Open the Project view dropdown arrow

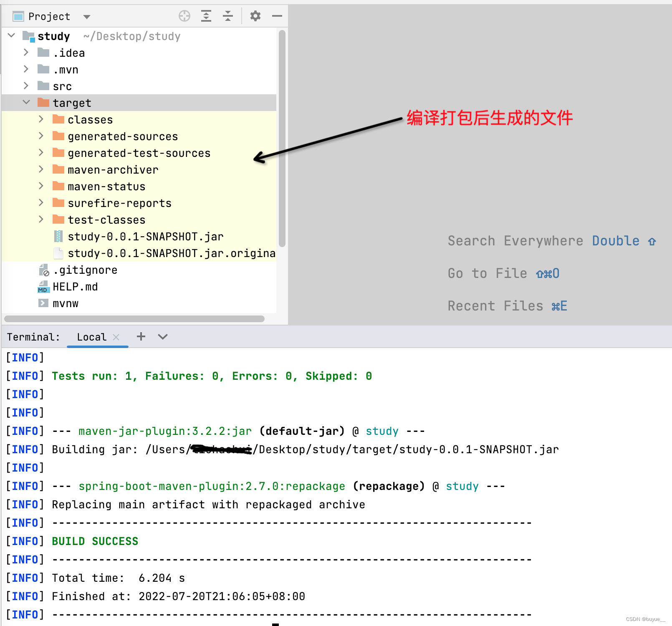pyautogui.click(x=87, y=17)
